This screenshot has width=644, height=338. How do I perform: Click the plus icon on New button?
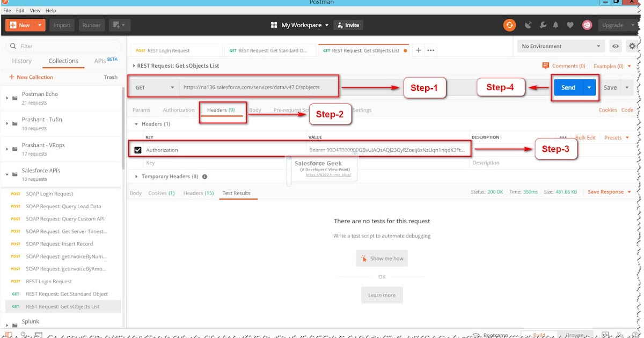point(13,25)
